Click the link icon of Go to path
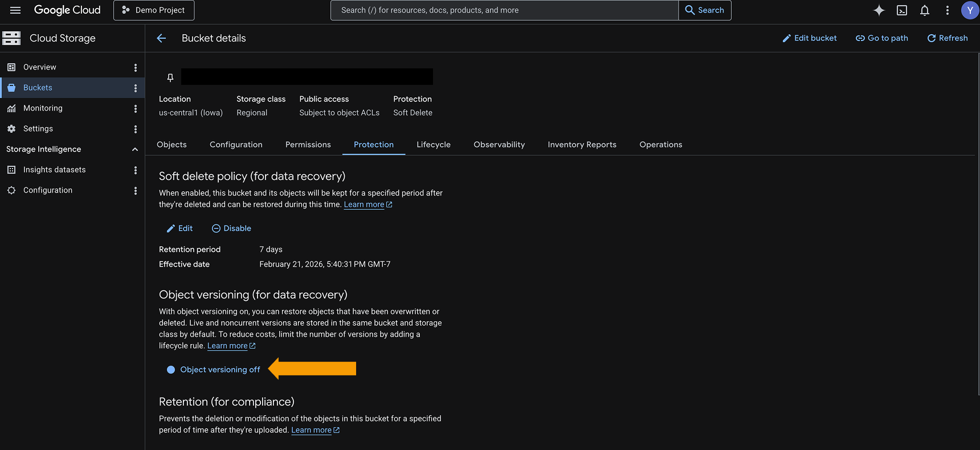Screen dimensions: 980x450 860,38
